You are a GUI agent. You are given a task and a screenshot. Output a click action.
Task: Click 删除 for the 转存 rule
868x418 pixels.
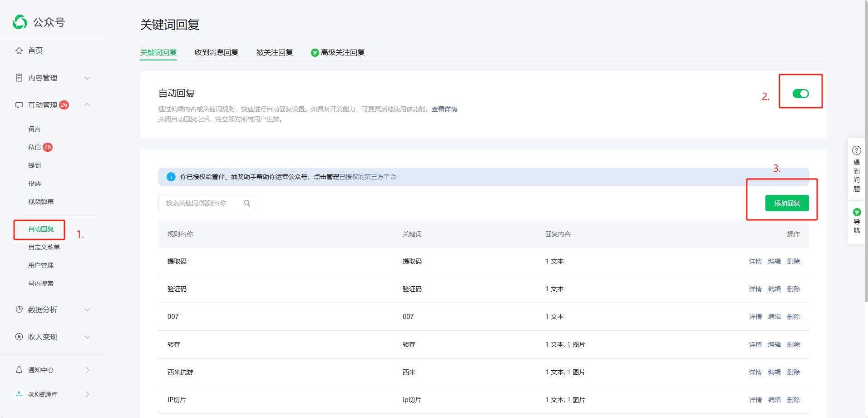[794, 344]
